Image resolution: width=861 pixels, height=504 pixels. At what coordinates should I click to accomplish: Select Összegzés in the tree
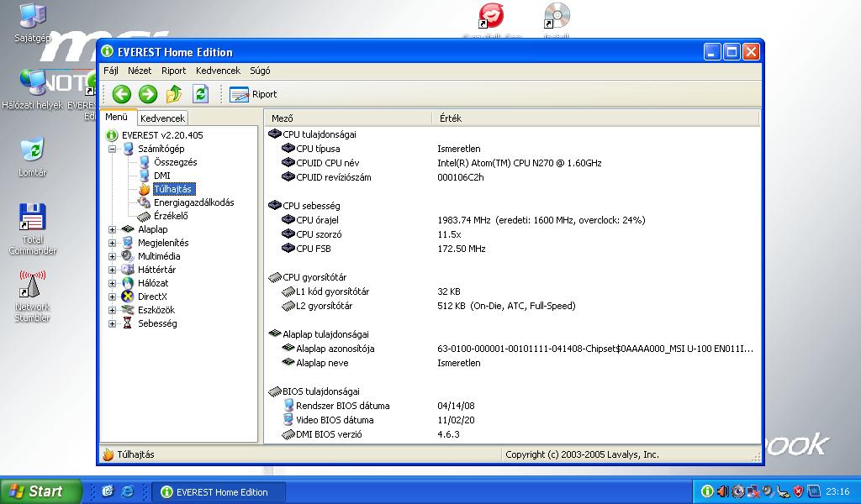pyautogui.click(x=175, y=162)
